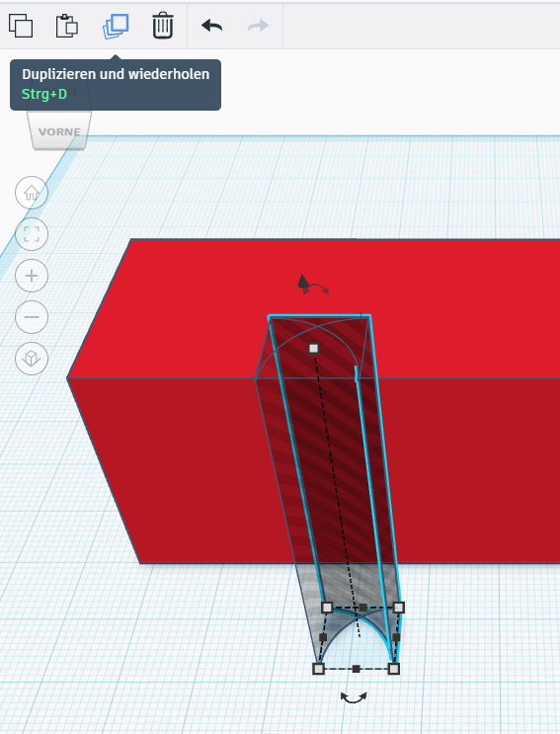
Task: Undo the last action with the back arrow
Action: [x=212, y=26]
